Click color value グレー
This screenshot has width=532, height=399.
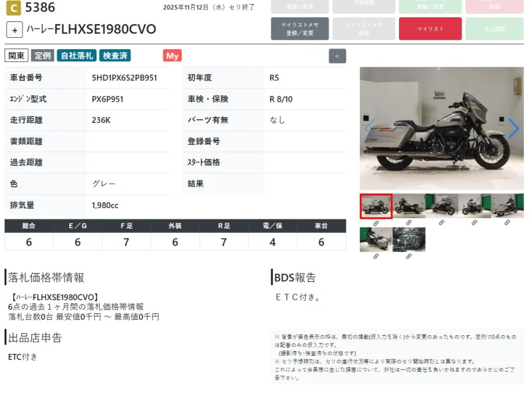104,184
